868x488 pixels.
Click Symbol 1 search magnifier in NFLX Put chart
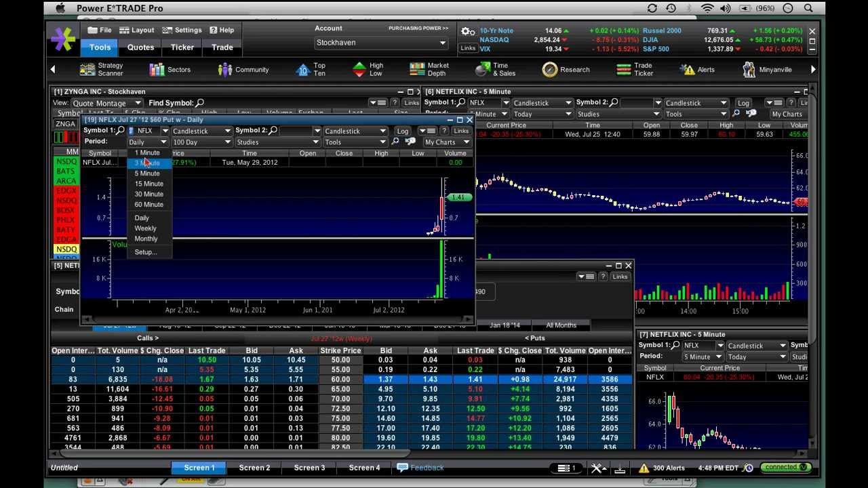click(121, 130)
